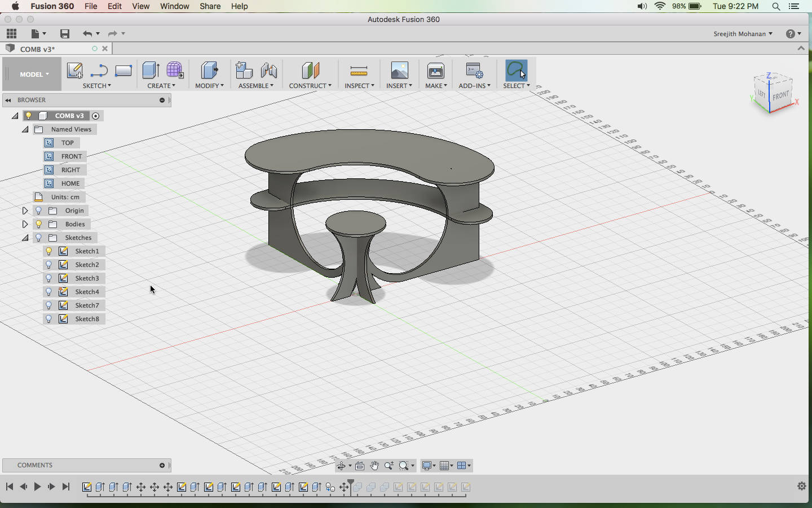Click the New Component assemble icon
This screenshot has width=812, height=508.
point(244,71)
